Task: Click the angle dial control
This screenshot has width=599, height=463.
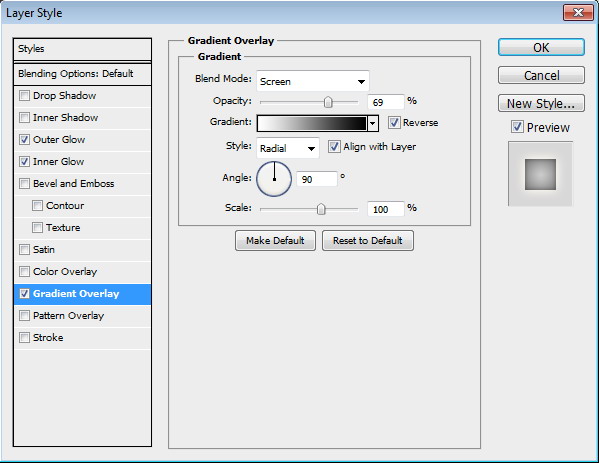Action: (274, 179)
